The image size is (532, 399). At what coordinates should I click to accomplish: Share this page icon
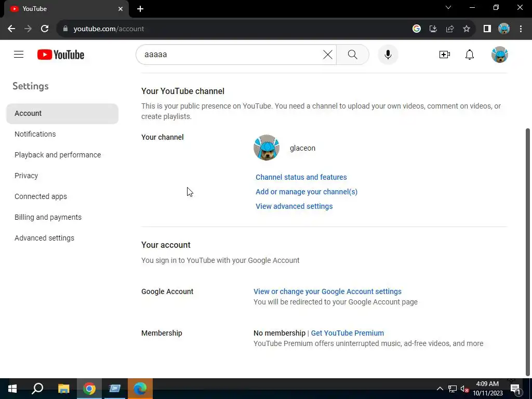point(450,29)
